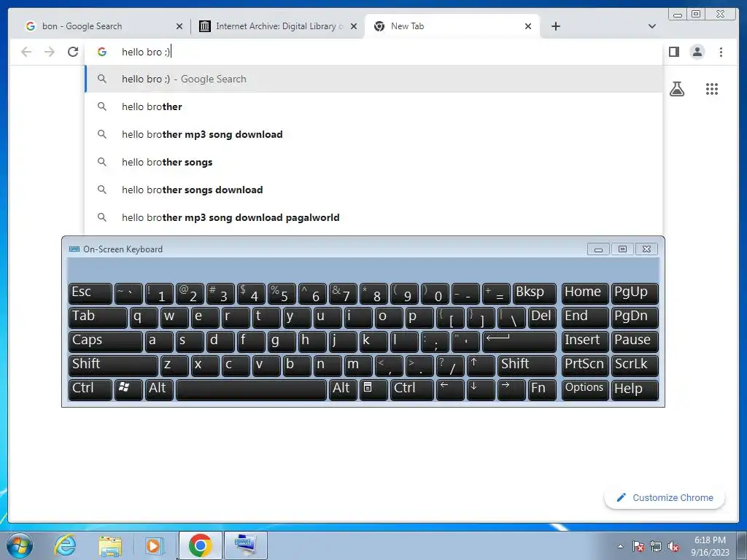The image size is (747, 560).
Task: Pick 'hello brother songs download' suggestion
Action: coord(374,190)
